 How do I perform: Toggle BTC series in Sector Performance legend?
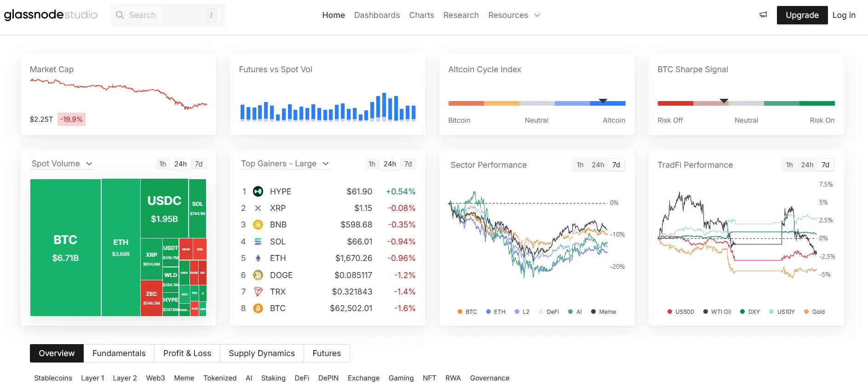[x=467, y=312]
